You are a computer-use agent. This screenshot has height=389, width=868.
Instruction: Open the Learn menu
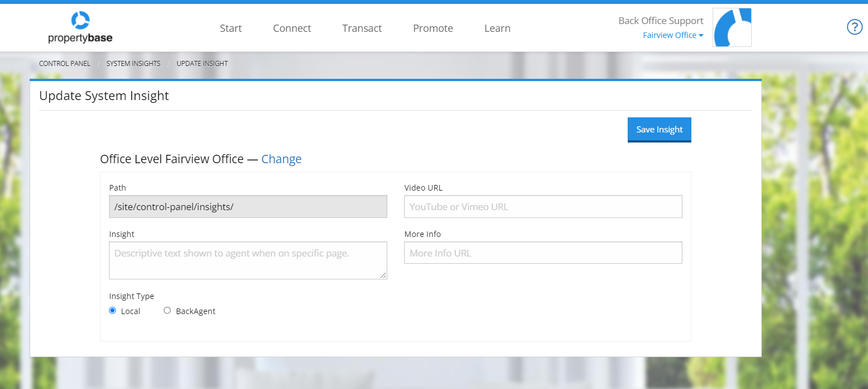click(497, 28)
